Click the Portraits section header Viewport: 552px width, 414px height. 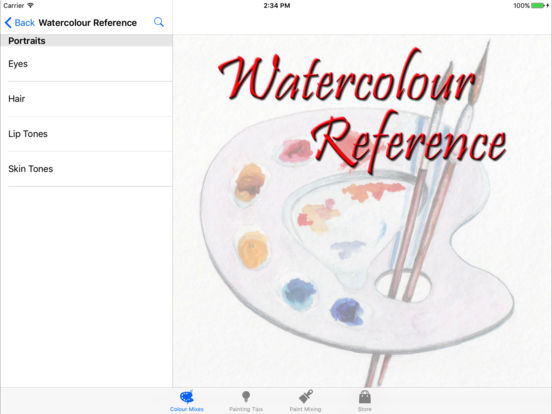point(86,41)
